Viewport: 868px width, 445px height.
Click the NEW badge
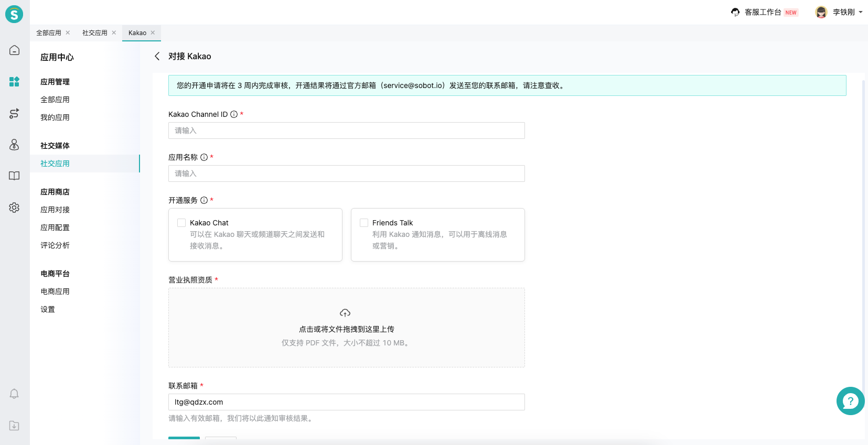791,13
